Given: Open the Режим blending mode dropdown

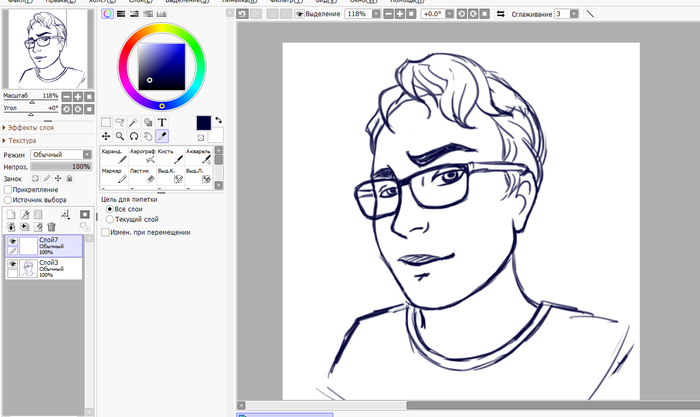Looking at the screenshot, I should click(x=88, y=155).
